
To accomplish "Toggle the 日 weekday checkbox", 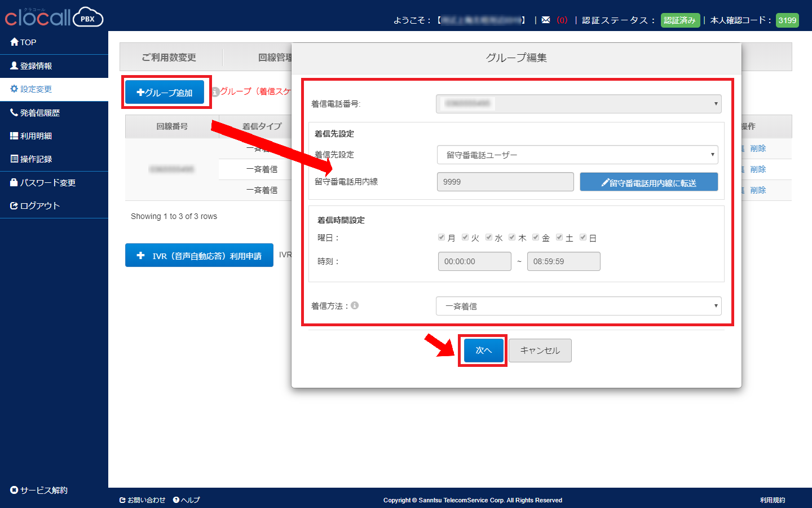I will [583, 238].
